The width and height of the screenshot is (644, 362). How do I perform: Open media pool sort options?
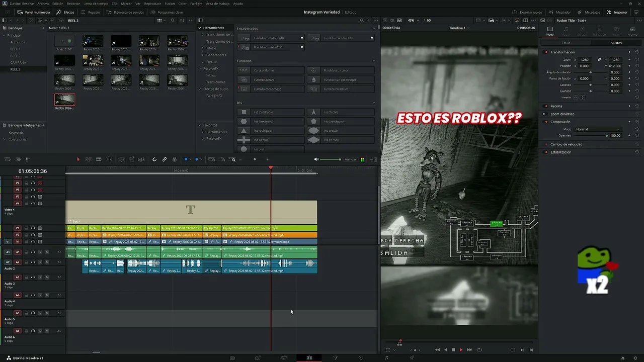183,21
